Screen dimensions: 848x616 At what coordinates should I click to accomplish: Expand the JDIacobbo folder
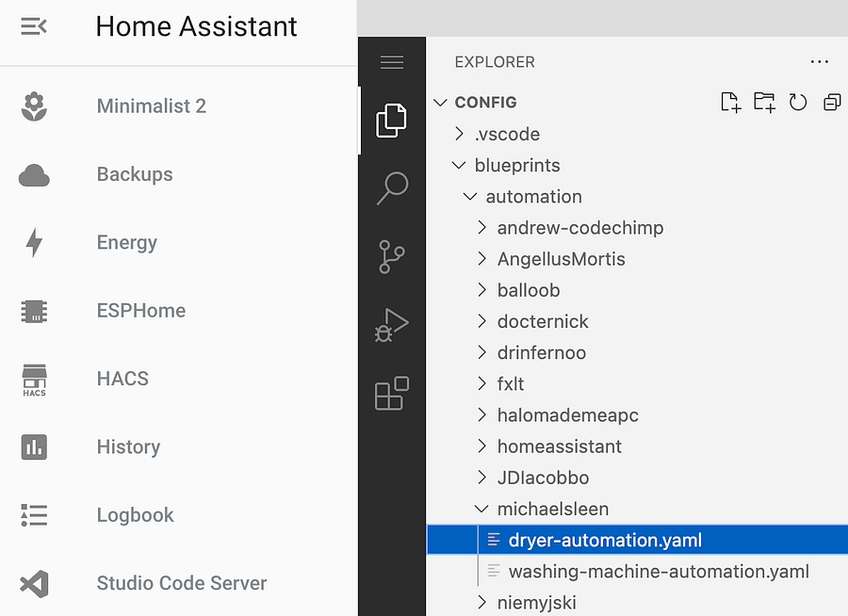[481, 477]
